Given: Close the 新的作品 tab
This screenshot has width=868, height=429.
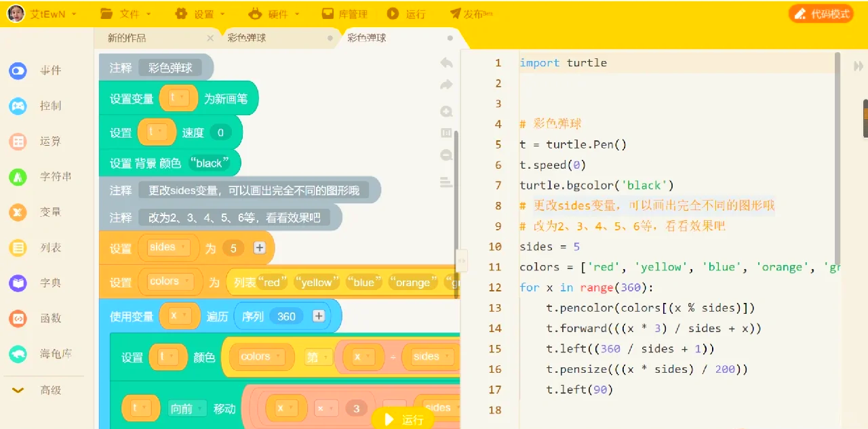Looking at the screenshot, I should [210, 38].
